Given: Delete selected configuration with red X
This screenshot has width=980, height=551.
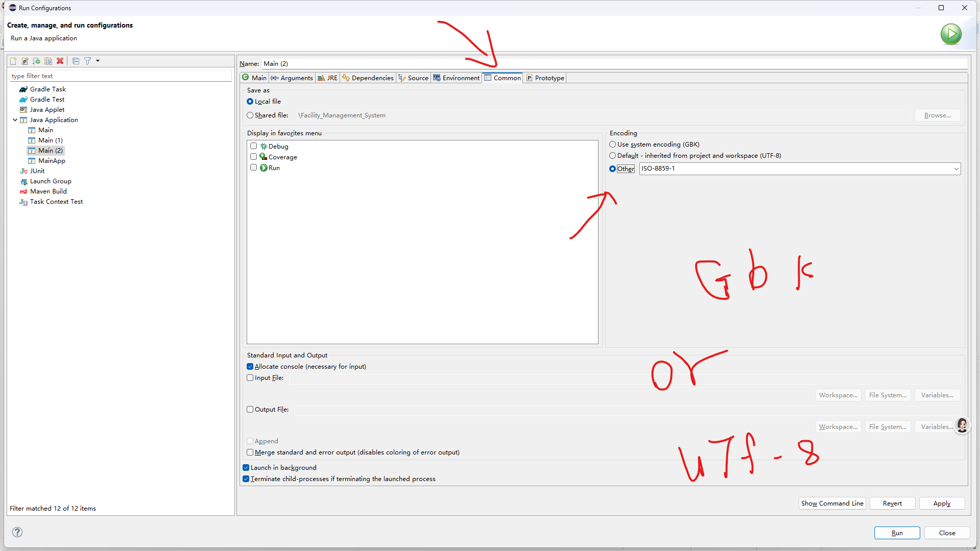Looking at the screenshot, I should point(60,61).
